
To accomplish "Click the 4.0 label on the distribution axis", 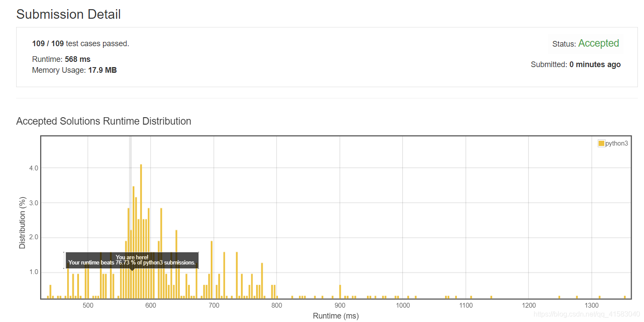I will pos(34,168).
